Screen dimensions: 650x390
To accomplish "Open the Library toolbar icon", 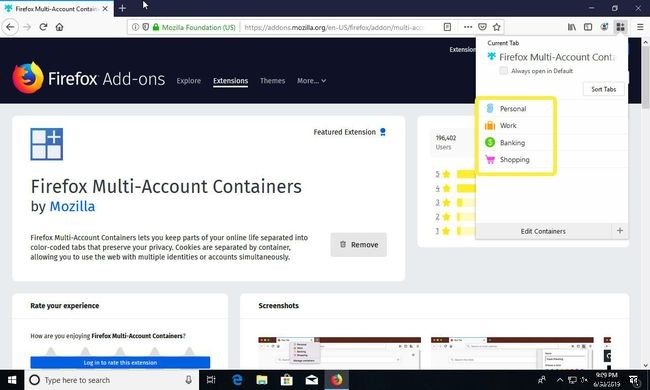I will click(x=572, y=27).
